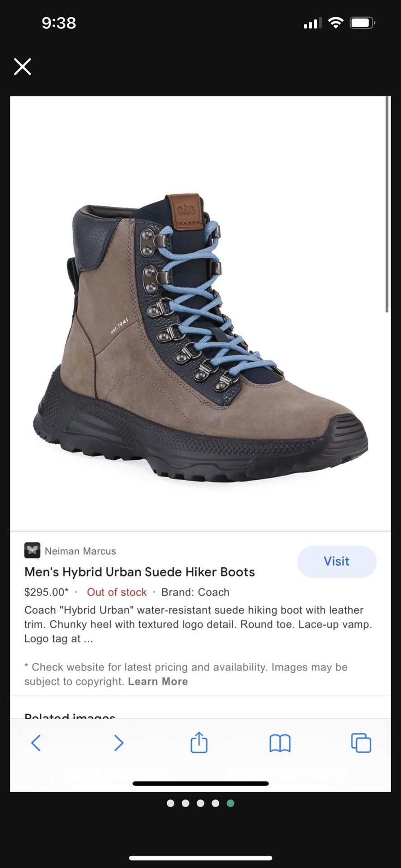401x868 pixels.
Task: Tap the Safari forward arrow
Action: point(118,743)
